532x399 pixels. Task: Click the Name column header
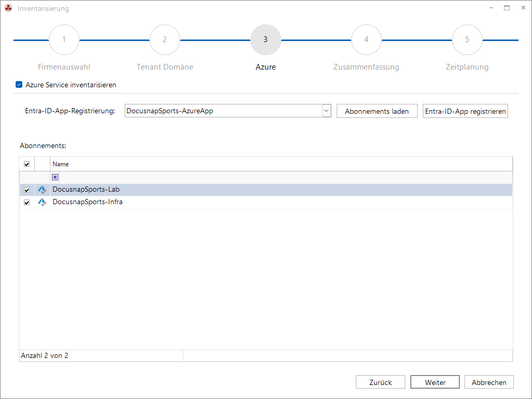click(281, 164)
